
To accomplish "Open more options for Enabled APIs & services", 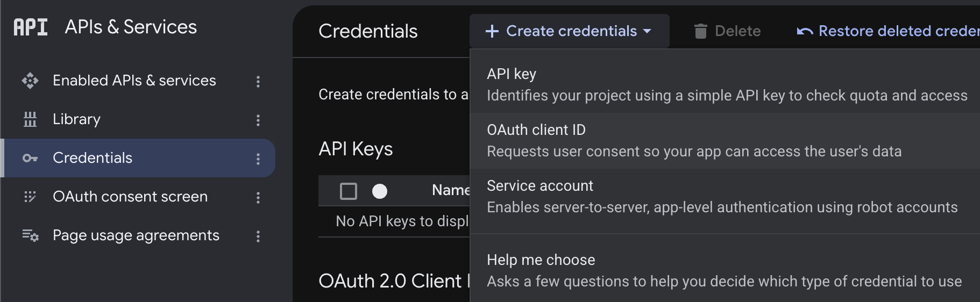I will click(258, 81).
